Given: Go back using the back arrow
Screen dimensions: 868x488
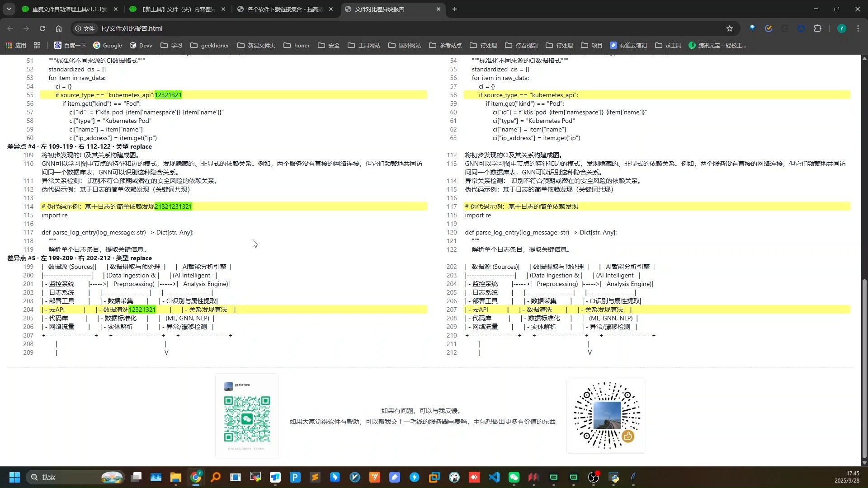Looking at the screenshot, I should point(10,28).
